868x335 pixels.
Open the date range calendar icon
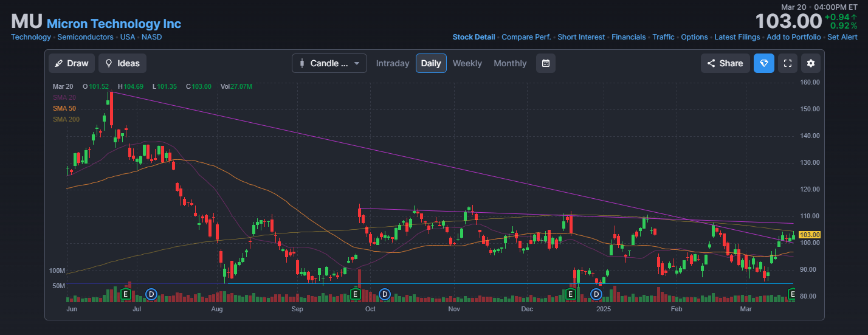point(546,63)
